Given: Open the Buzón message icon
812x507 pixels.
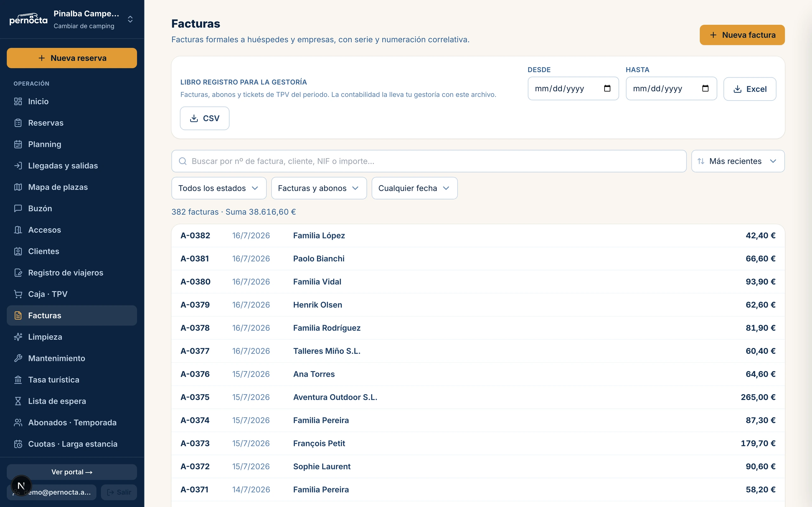Looking at the screenshot, I should [18, 209].
